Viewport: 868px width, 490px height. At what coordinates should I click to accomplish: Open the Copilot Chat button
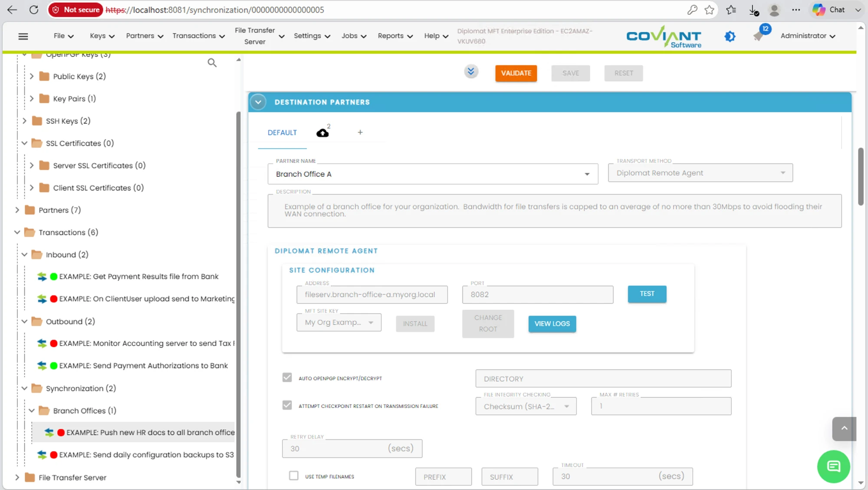coord(829,10)
